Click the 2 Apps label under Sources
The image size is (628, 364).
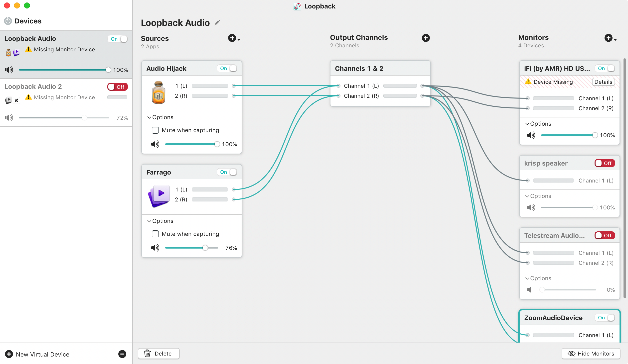coord(150,47)
